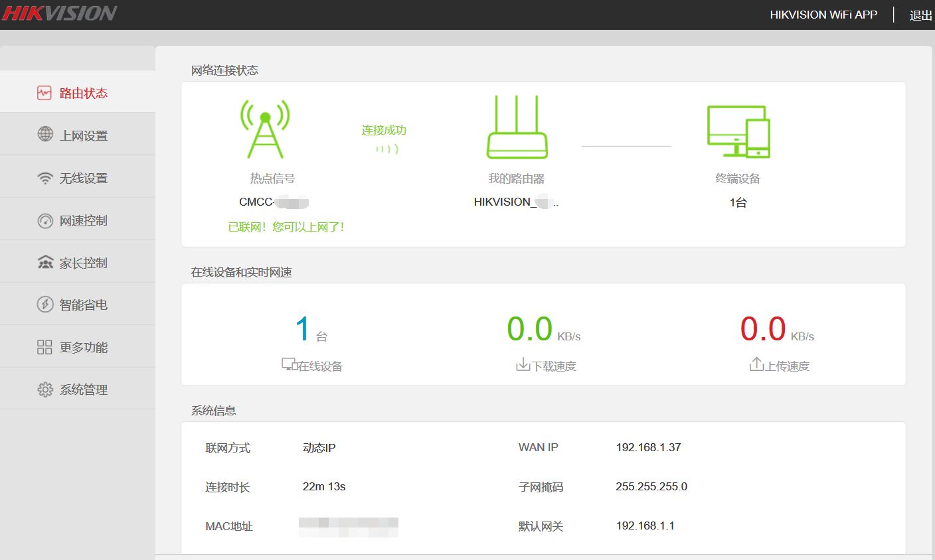Click the 终端设备 label
This screenshot has height=560, width=935.
(738, 178)
